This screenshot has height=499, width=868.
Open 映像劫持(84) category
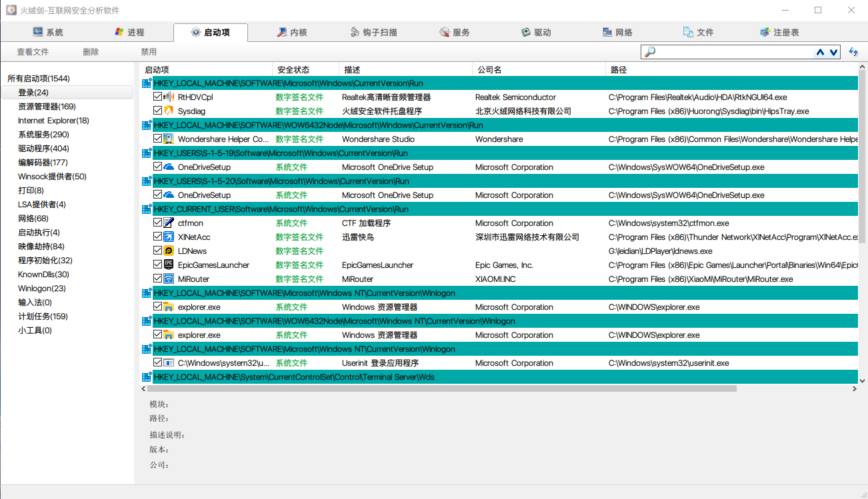[x=41, y=247]
